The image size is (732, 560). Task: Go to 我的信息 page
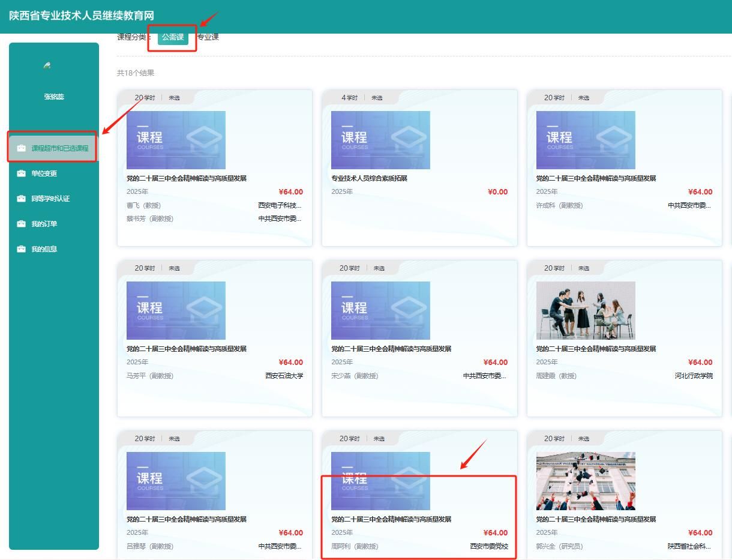(x=44, y=249)
